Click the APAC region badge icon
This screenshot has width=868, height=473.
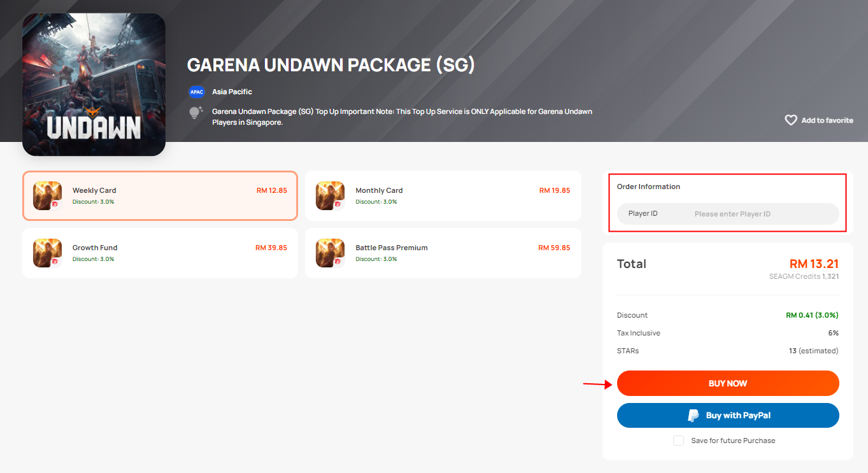click(x=196, y=92)
